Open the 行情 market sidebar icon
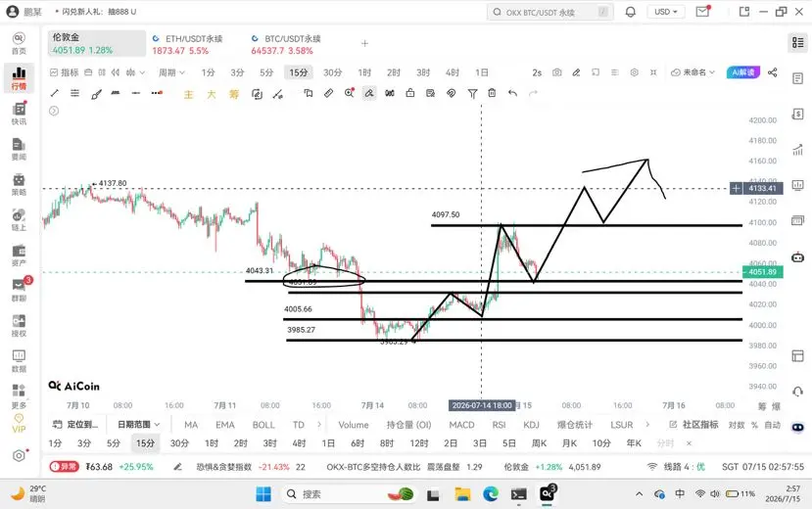This screenshot has height=509, width=812. [x=20, y=77]
